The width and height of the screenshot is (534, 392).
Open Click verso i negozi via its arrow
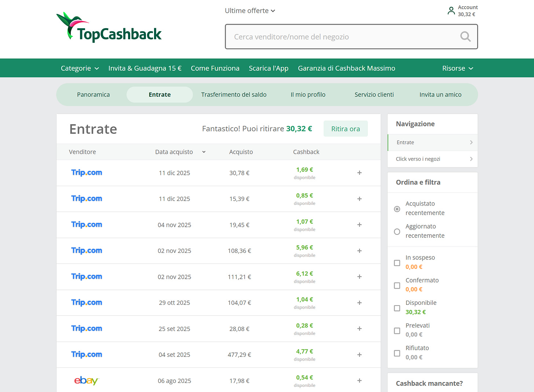pos(471,159)
